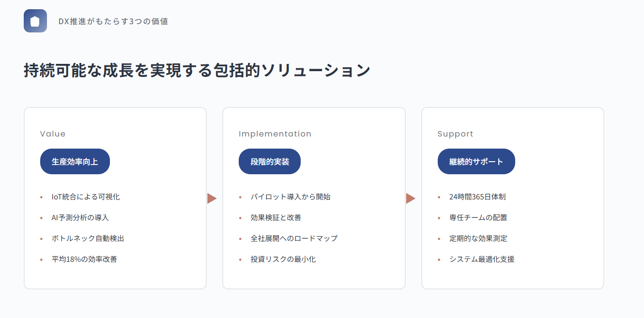Select the パイロット導入から開始 bullet item
This screenshot has height=318, width=644.
click(291, 197)
